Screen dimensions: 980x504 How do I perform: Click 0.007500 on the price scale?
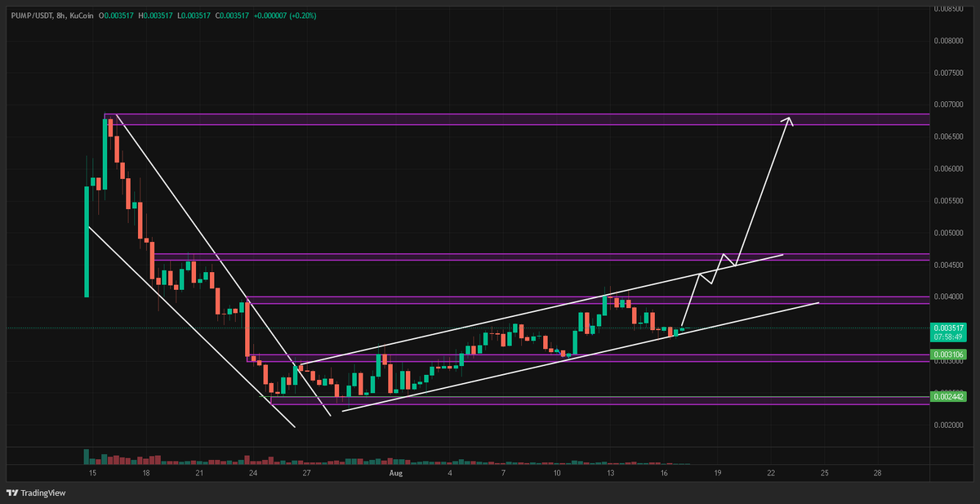pos(949,72)
